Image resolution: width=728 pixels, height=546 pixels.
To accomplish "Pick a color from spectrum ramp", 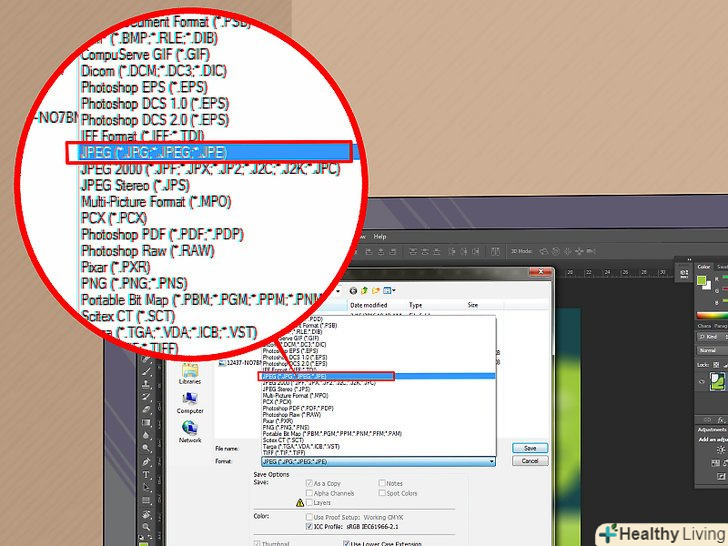I will pyautogui.click(x=712, y=315).
